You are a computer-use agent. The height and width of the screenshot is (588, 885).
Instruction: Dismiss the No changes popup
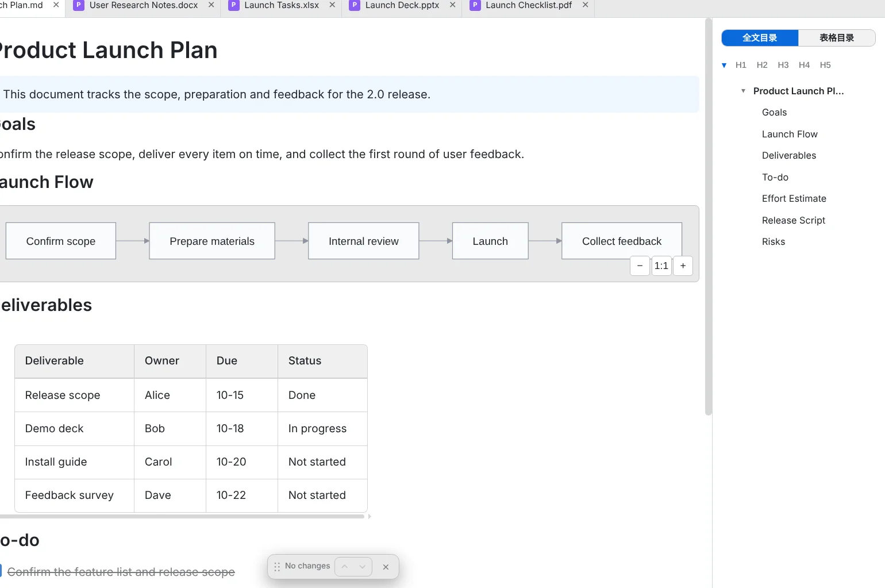pyautogui.click(x=386, y=567)
